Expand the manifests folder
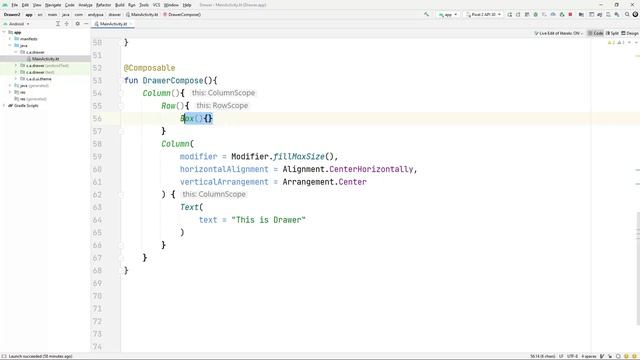The width and height of the screenshot is (640, 360). click(x=10, y=39)
